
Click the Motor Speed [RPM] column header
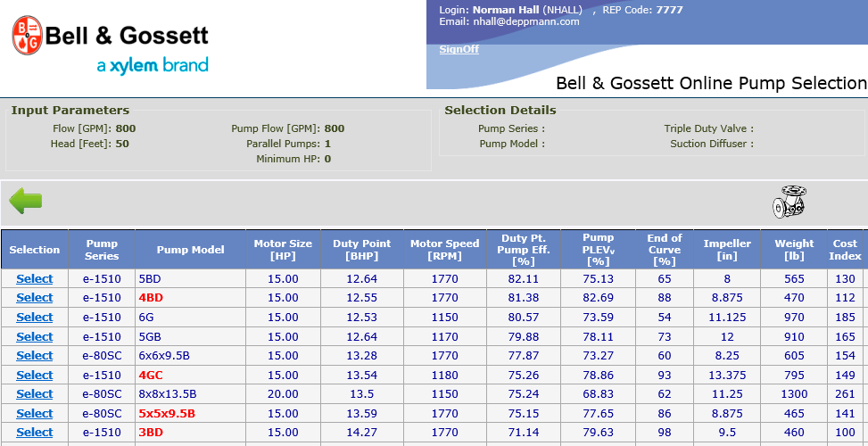click(x=444, y=250)
